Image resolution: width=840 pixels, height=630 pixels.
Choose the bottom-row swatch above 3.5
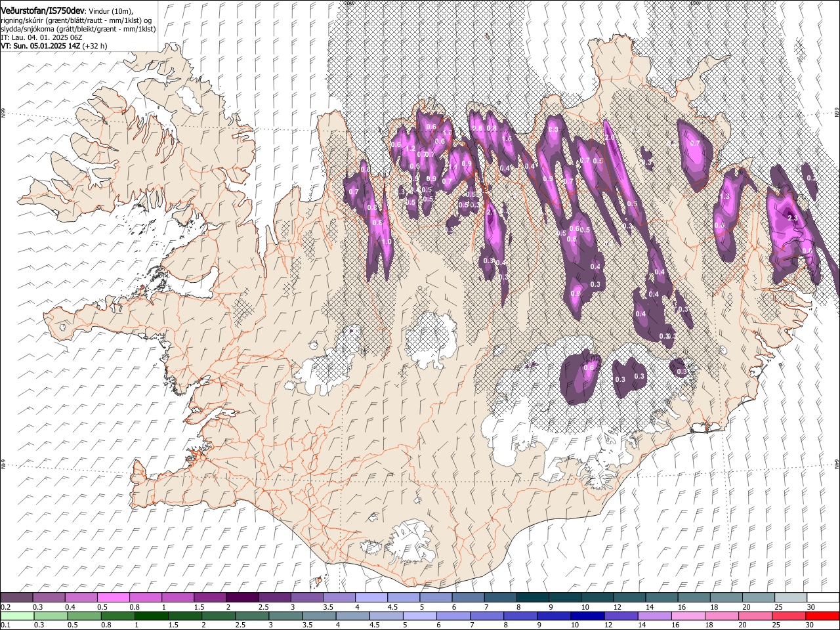click(x=319, y=616)
